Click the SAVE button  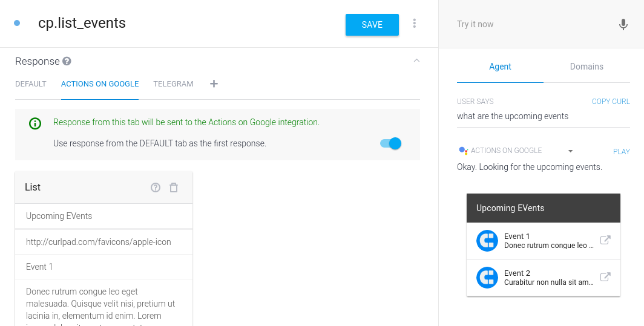point(372,25)
